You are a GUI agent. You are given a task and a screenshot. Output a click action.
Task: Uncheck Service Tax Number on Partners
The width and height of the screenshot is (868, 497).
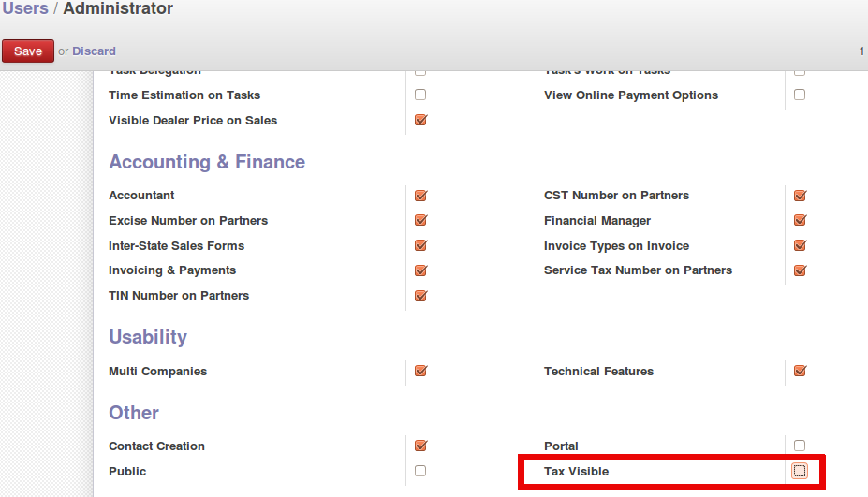pos(800,270)
